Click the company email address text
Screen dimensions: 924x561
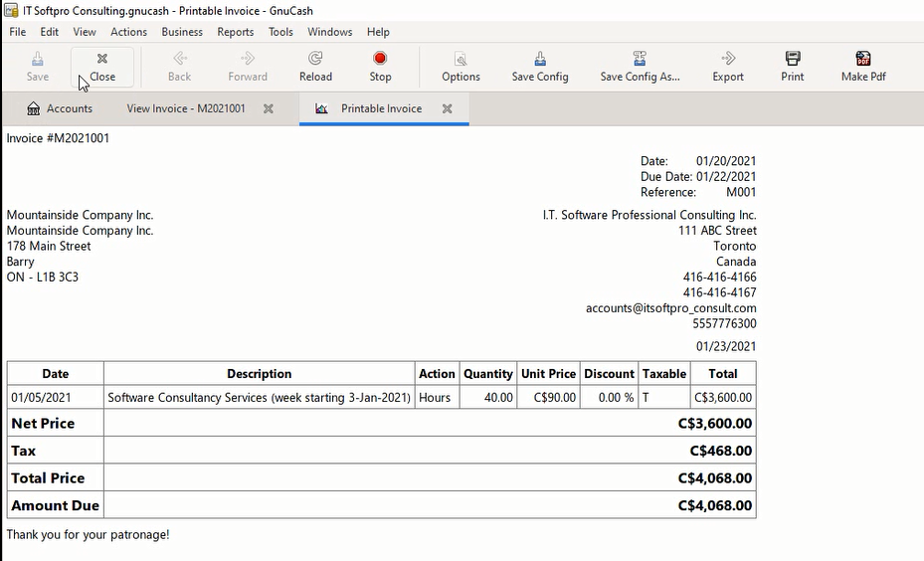tap(670, 308)
